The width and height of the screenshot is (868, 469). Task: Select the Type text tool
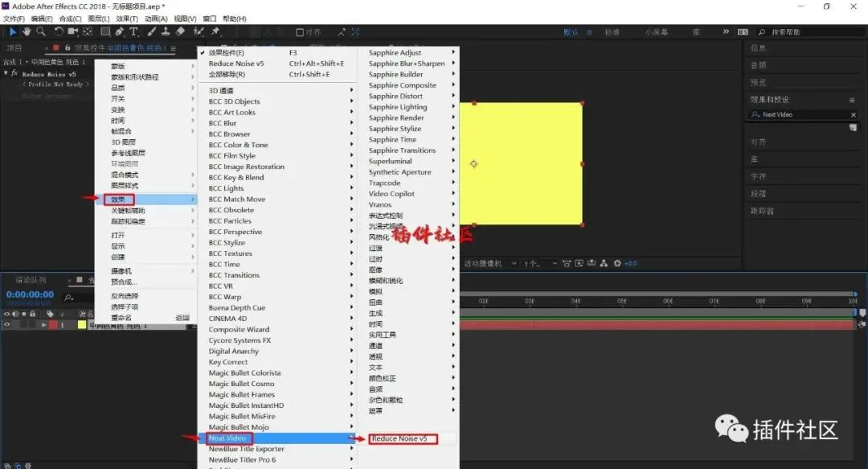(134, 31)
